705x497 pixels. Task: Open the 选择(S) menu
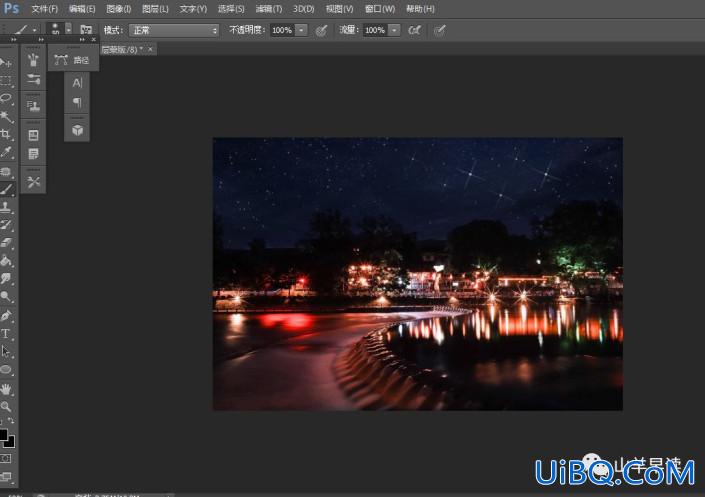click(x=231, y=9)
